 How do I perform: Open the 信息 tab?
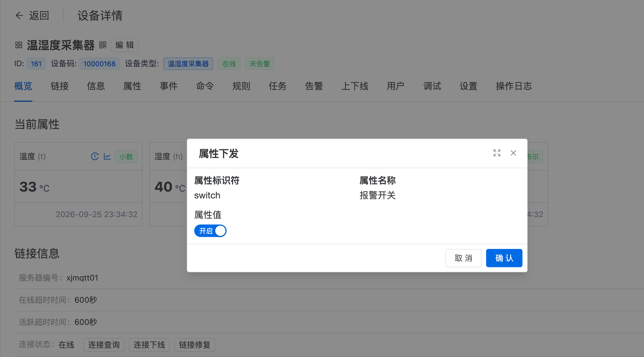click(x=96, y=86)
